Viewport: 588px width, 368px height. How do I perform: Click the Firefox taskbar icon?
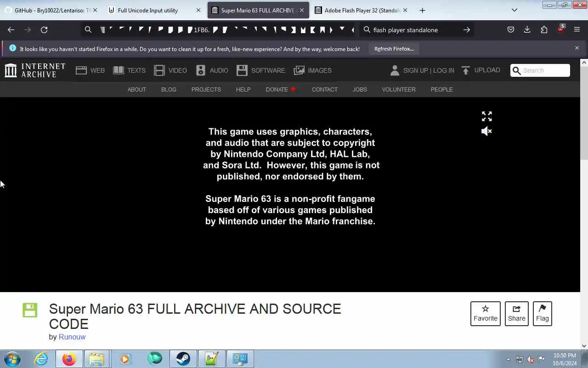point(69,359)
